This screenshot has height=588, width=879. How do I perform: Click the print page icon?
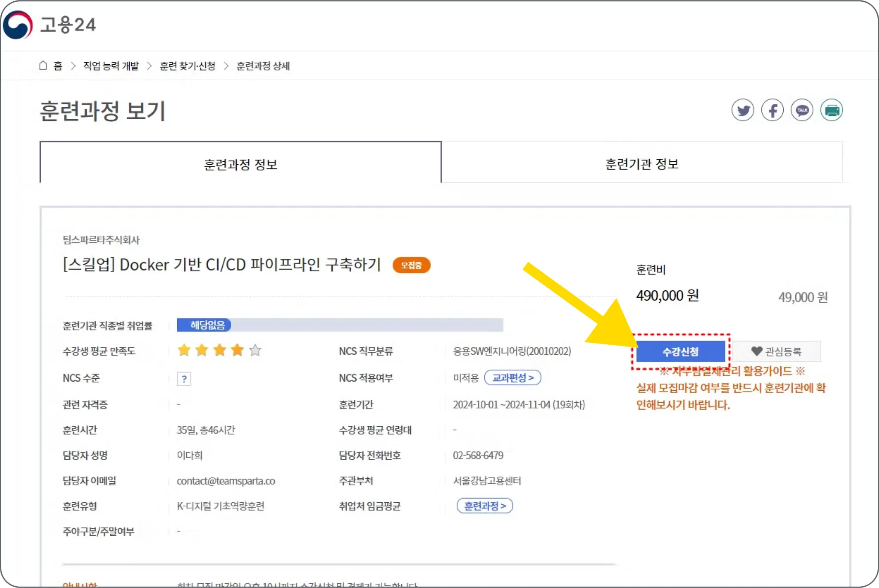tap(831, 110)
